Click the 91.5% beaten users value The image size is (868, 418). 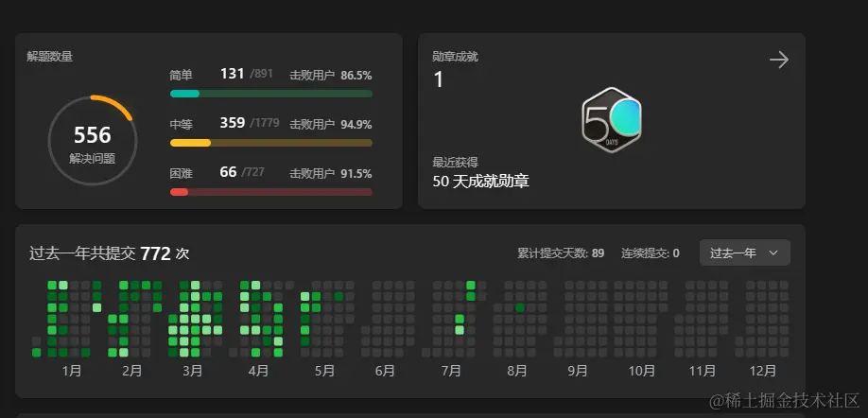356,174
